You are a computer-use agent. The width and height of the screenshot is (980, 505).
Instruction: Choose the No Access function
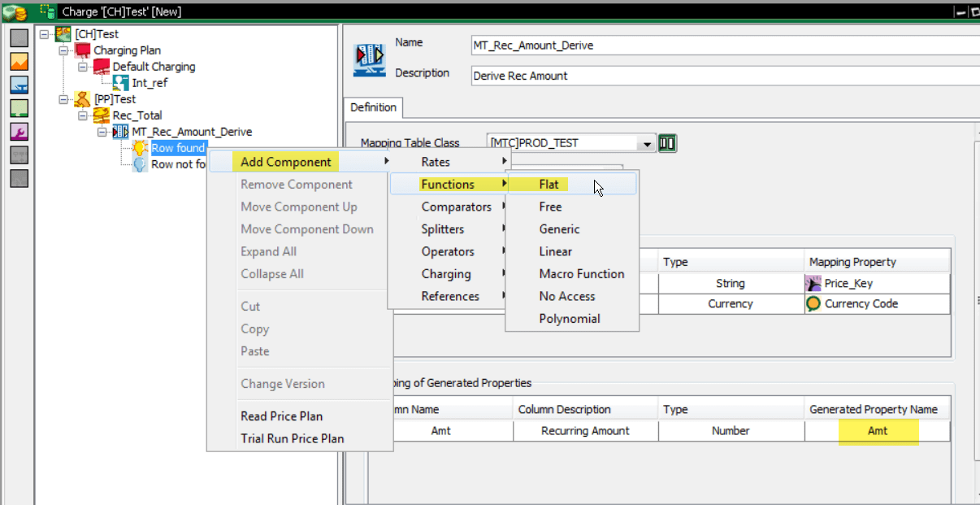click(572, 297)
